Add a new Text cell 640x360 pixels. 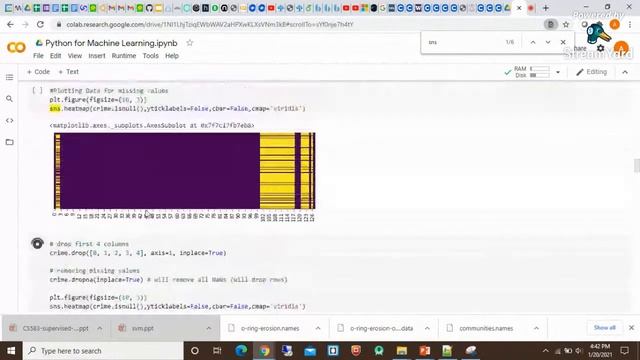click(x=69, y=72)
